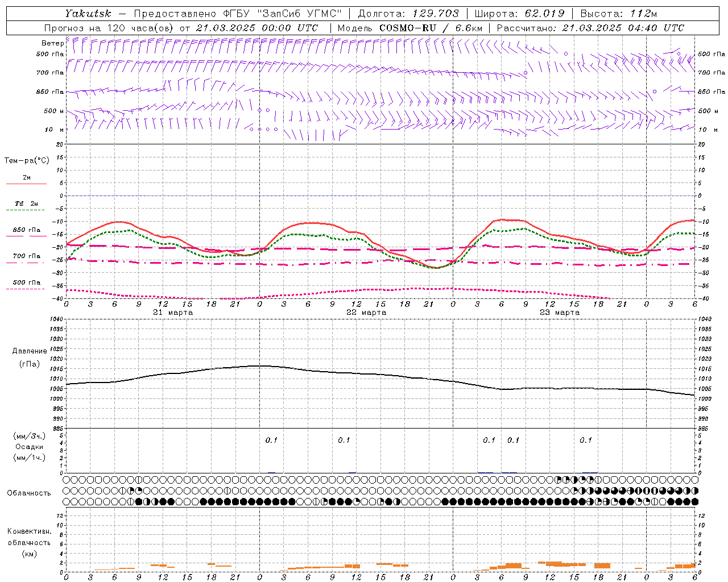Click the "21 марта" date label
The height and width of the screenshot is (582, 728).
173,313
